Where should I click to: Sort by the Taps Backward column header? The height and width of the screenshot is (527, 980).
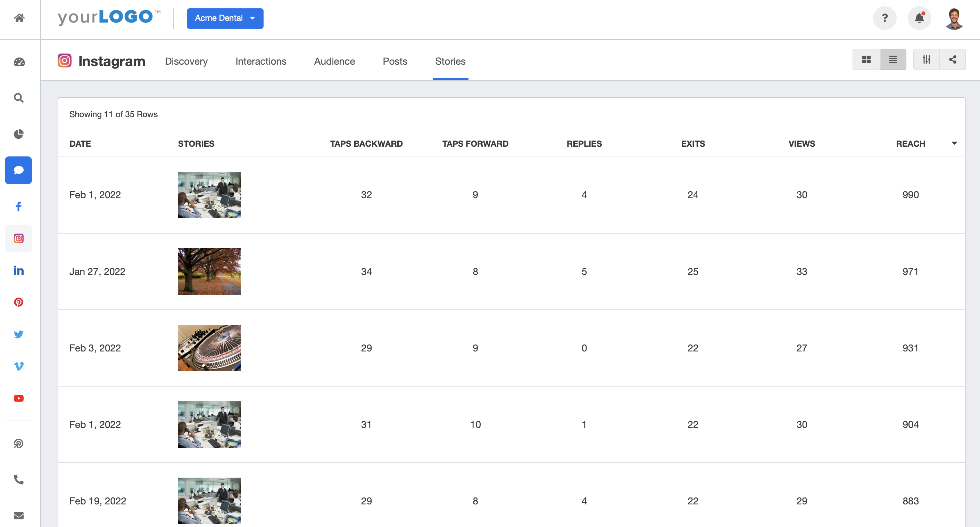pyautogui.click(x=366, y=144)
